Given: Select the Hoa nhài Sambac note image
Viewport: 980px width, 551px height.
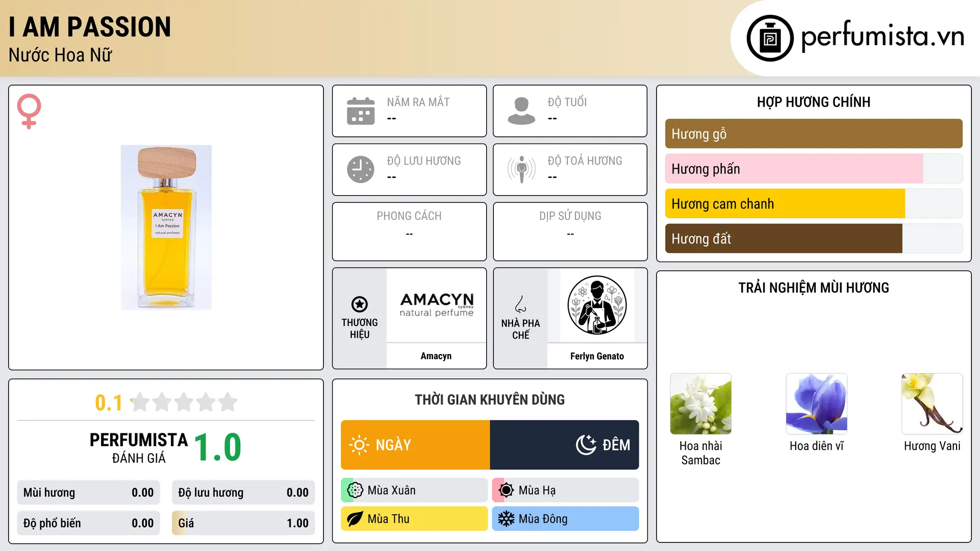Looking at the screenshot, I should coord(701,404).
